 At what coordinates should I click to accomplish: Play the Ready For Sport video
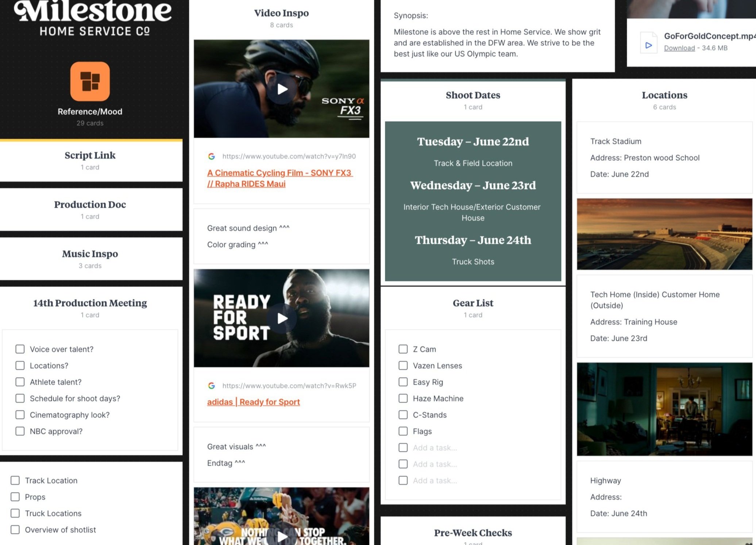coord(281,318)
